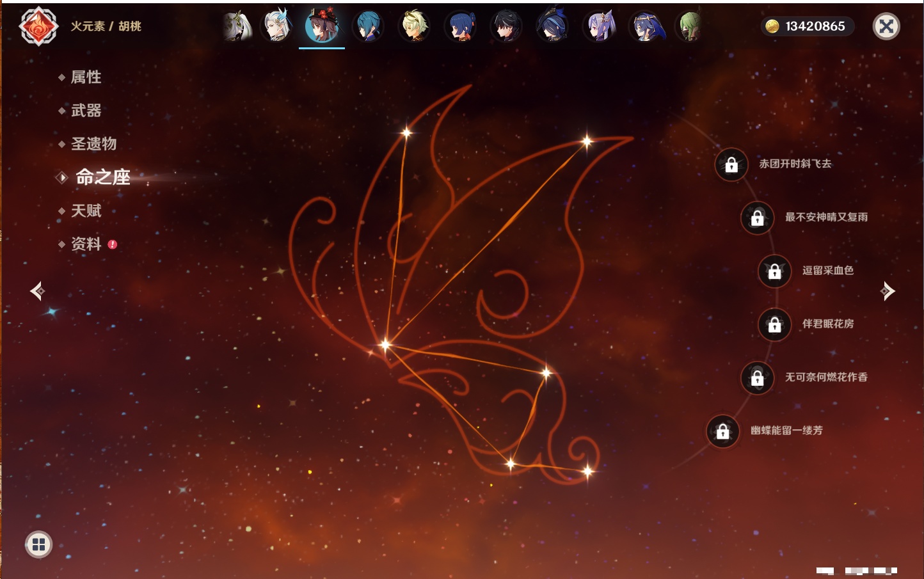Open the grid menu icon at bottom left

(x=38, y=544)
